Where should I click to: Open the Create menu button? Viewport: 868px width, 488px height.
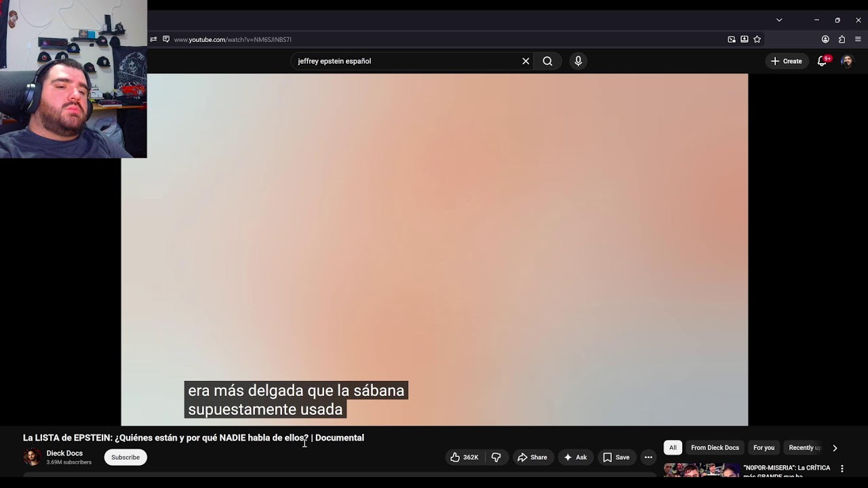(x=787, y=61)
